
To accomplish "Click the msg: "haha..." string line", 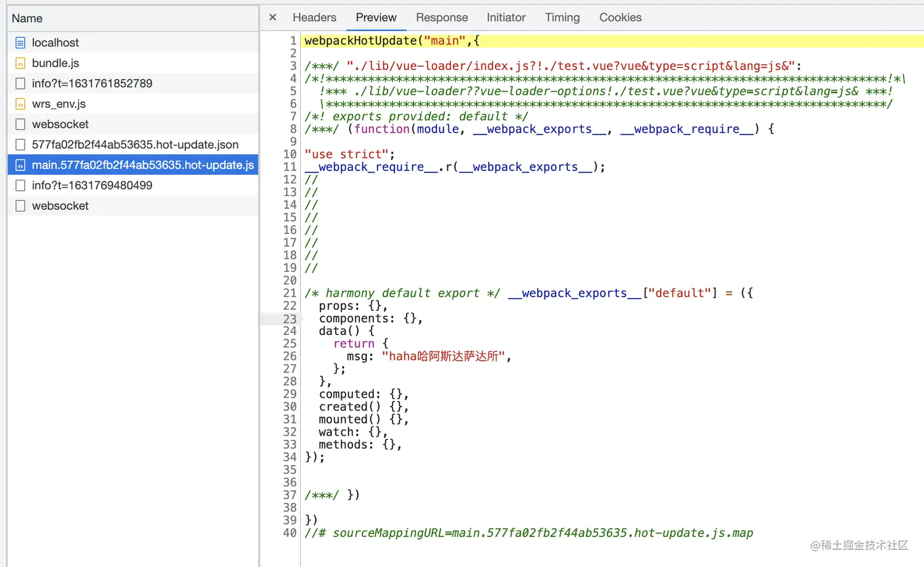I will (x=429, y=356).
